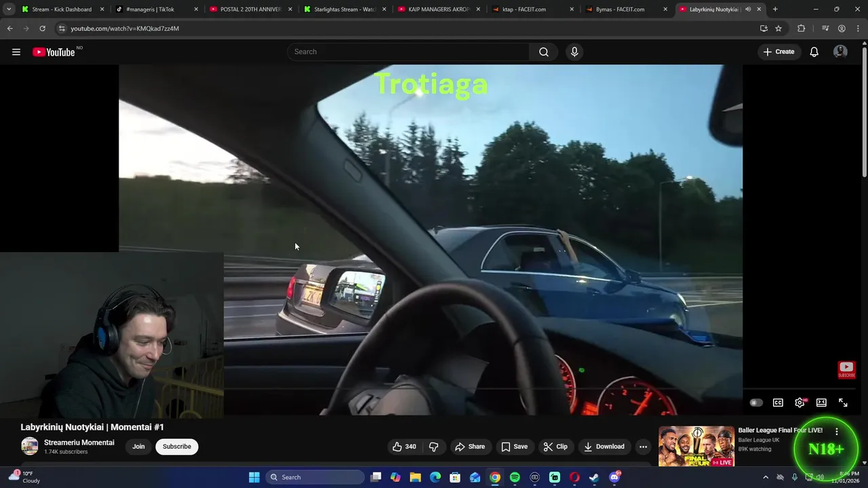Enter fullscreen in the video player

(843, 403)
